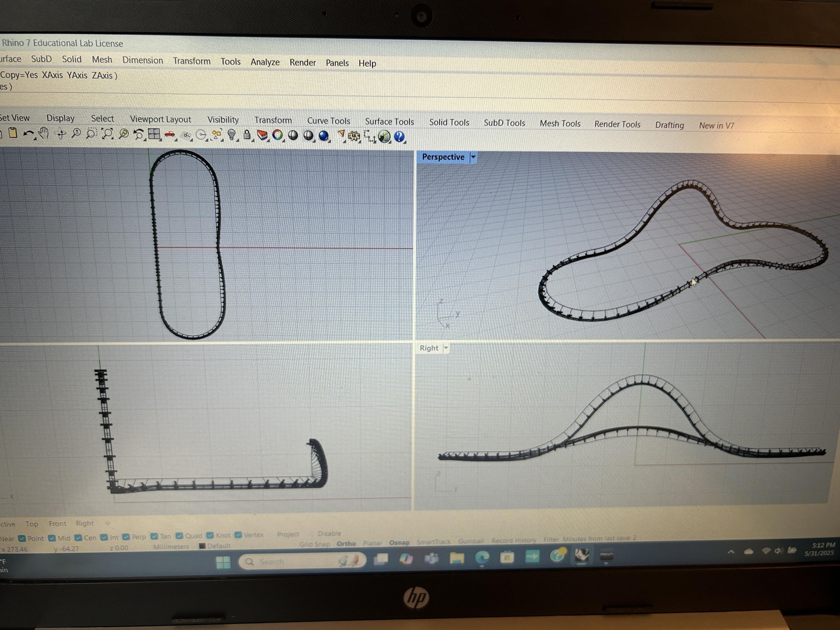The image size is (840, 630).
Task: Click the Paste clipboard icon
Action: [13, 133]
